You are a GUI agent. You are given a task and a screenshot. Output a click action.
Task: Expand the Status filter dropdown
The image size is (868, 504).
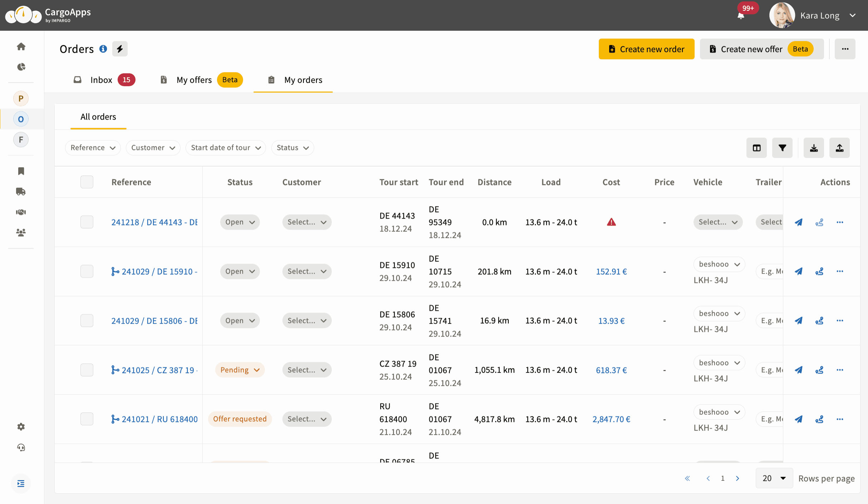(292, 148)
